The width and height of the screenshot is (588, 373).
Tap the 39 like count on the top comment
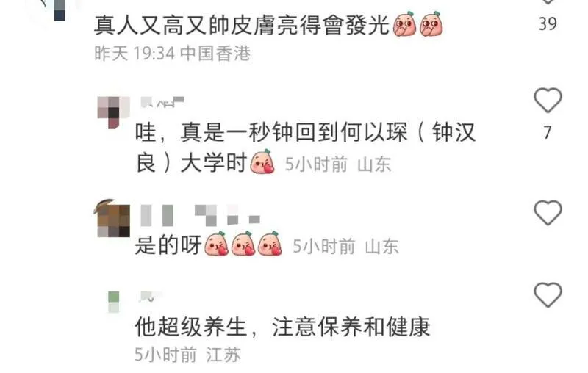pos(548,24)
